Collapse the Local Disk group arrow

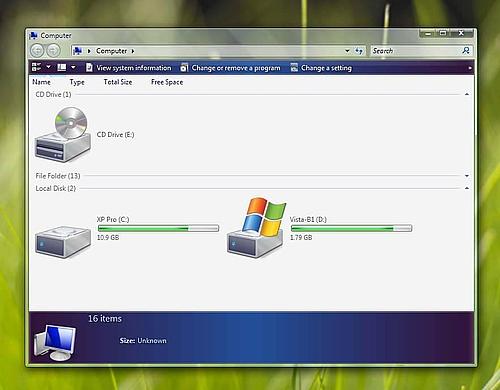(x=467, y=188)
